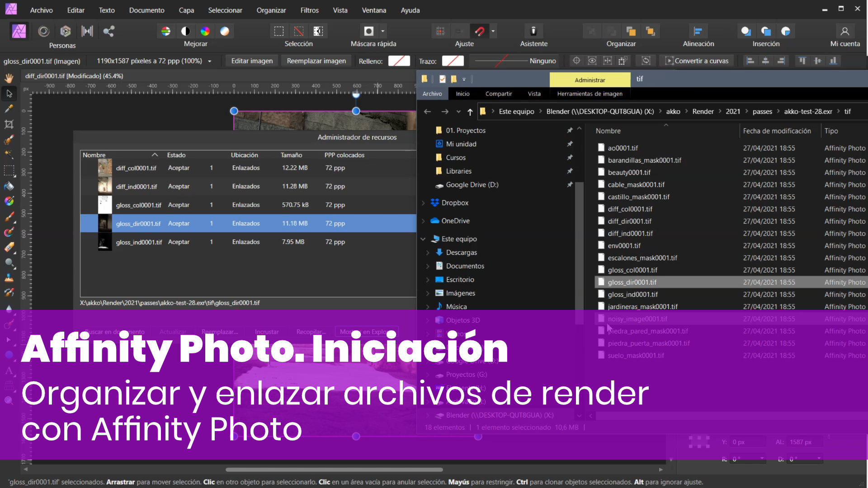Select the Crop tool
The image size is (868, 488).
(x=9, y=124)
